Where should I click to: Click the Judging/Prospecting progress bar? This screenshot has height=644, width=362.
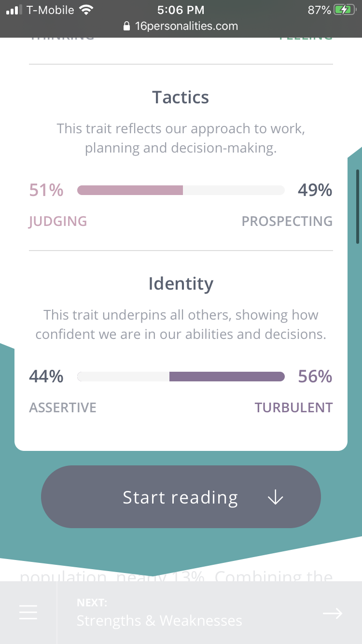181,190
